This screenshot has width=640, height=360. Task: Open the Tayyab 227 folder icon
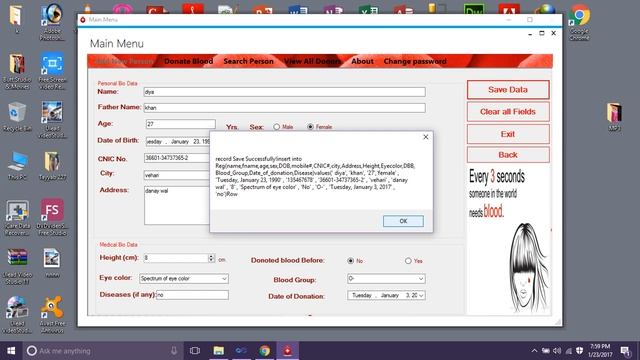52,165
